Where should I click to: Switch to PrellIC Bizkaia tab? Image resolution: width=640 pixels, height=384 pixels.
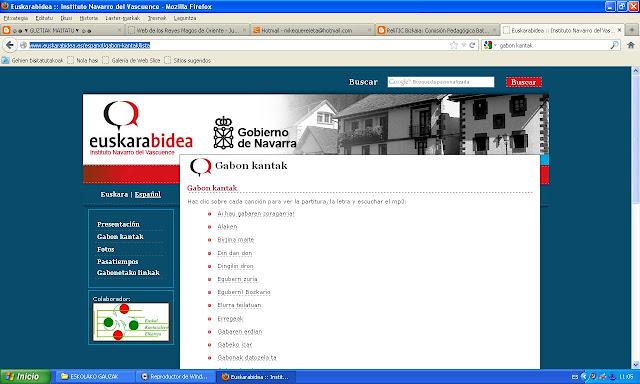(x=437, y=30)
